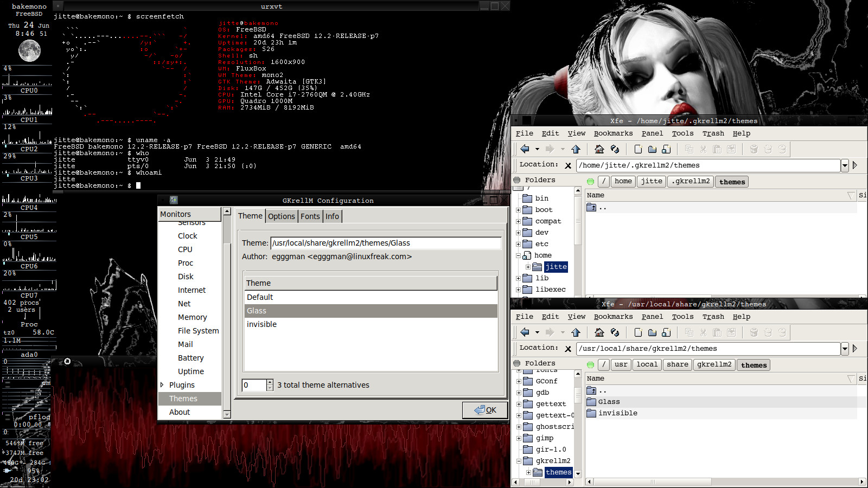Screen dimensions: 868x488
Task: Click the Theme path input field in GKrellM
Action: [386, 243]
